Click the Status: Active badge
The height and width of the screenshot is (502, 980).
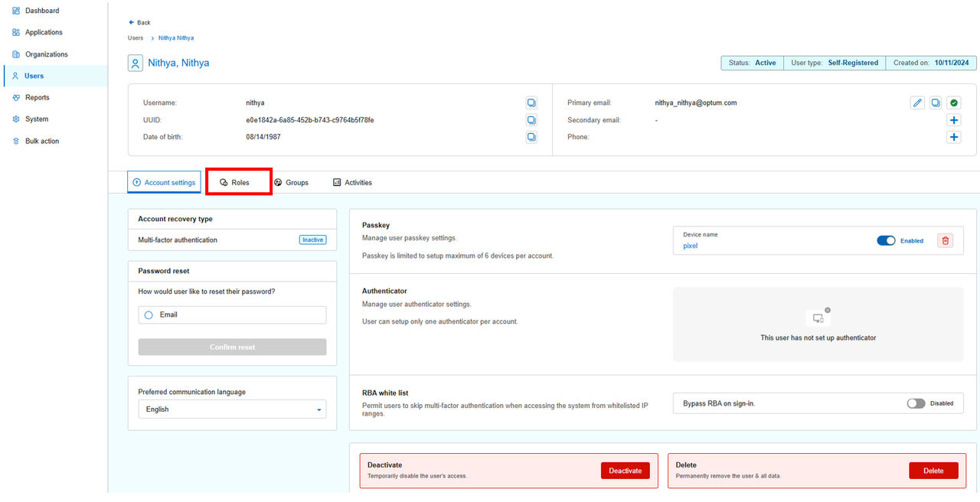tap(752, 63)
